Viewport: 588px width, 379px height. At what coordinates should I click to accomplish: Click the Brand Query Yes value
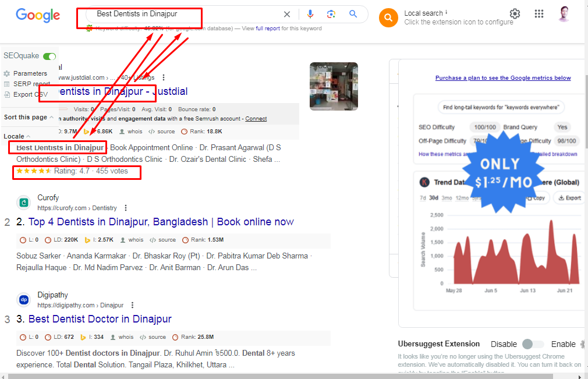[x=562, y=127]
